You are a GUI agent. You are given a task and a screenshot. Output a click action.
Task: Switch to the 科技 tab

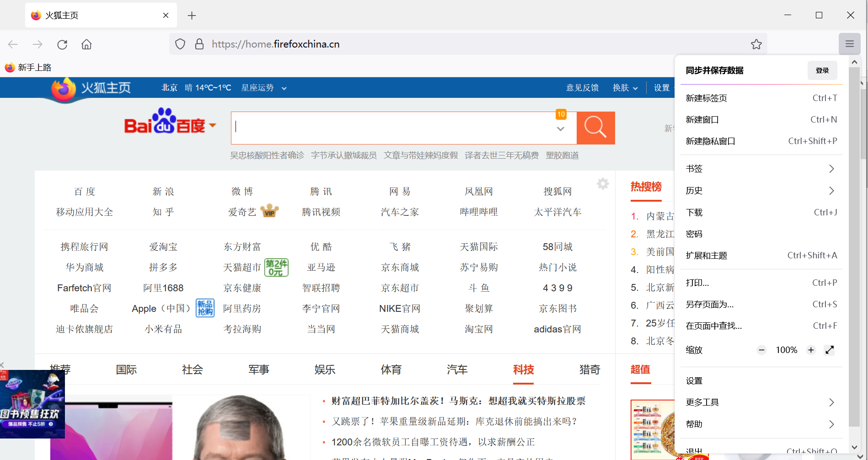point(523,370)
